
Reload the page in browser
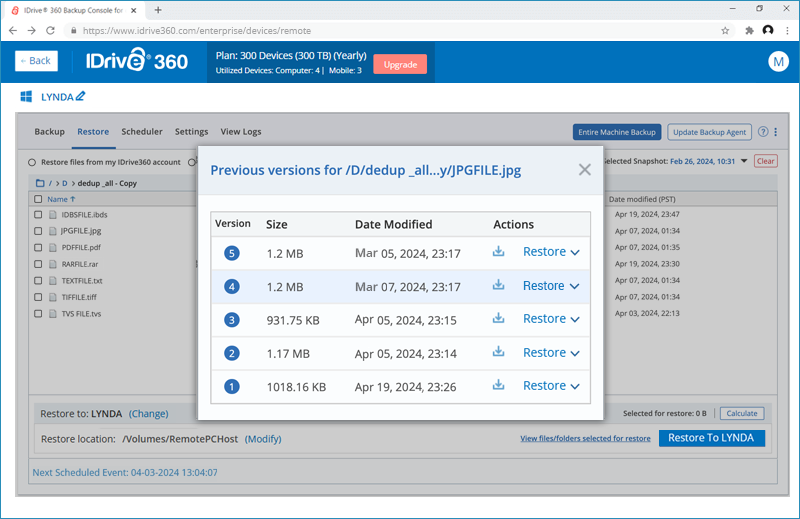(52, 31)
